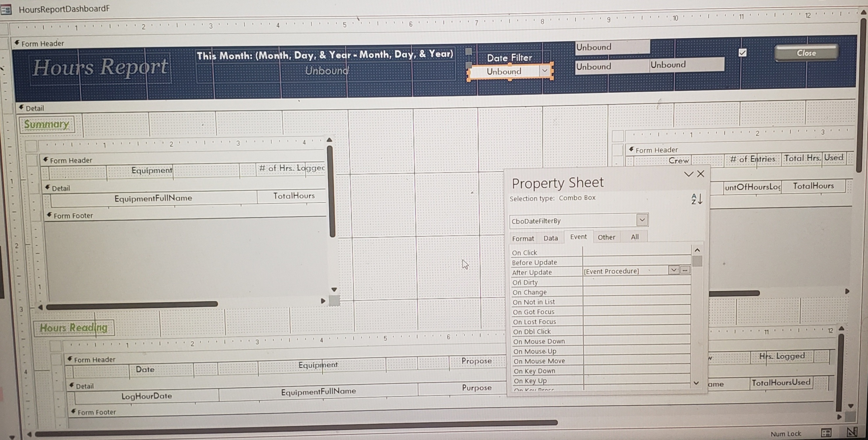Toggle the checkbox control in the form header
This screenshot has width=868, height=440.
pos(742,52)
